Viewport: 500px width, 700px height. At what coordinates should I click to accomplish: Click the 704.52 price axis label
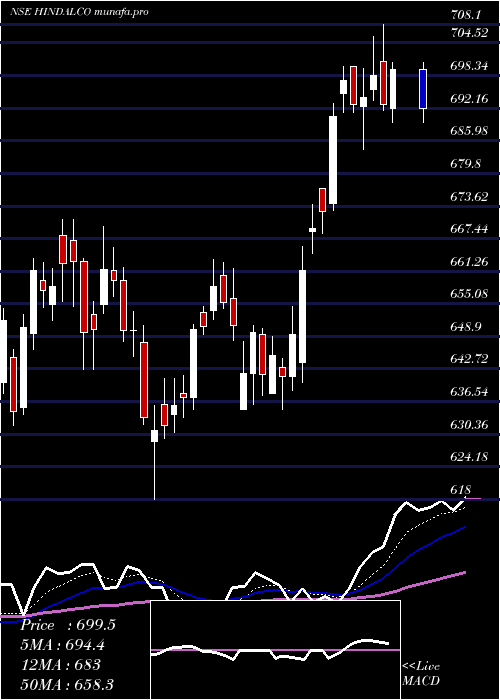469,33
